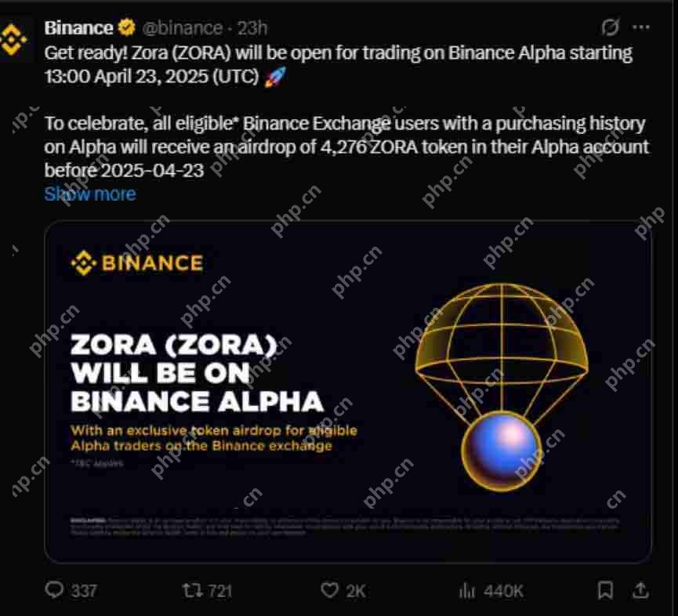
Task: Expand the tweet with Show more
Action: pos(90,194)
